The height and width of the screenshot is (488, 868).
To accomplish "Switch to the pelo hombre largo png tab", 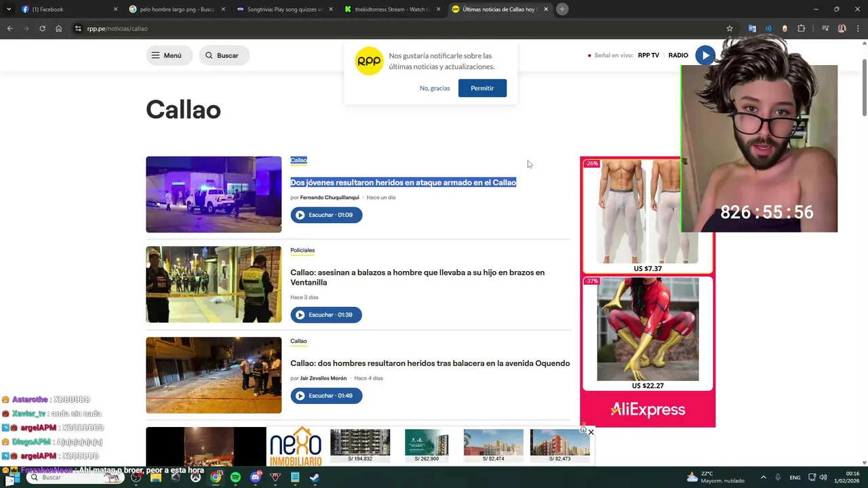I will 178,9.
